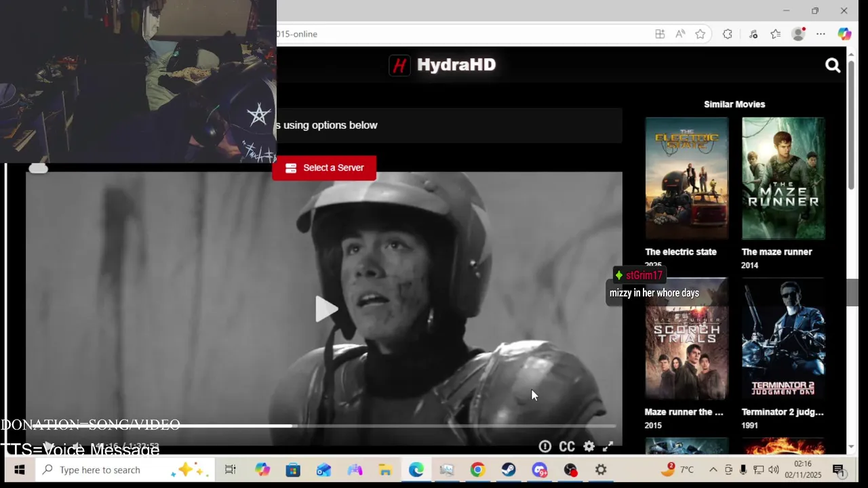This screenshot has width=868, height=488.
Task: Click the Select a Server button
Action: pyautogui.click(x=324, y=167)
